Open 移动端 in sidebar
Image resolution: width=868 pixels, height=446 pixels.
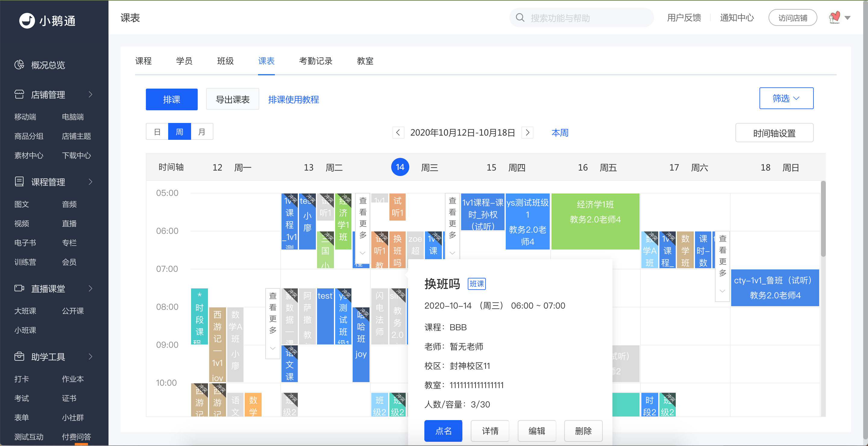click(x=25, y=117)
